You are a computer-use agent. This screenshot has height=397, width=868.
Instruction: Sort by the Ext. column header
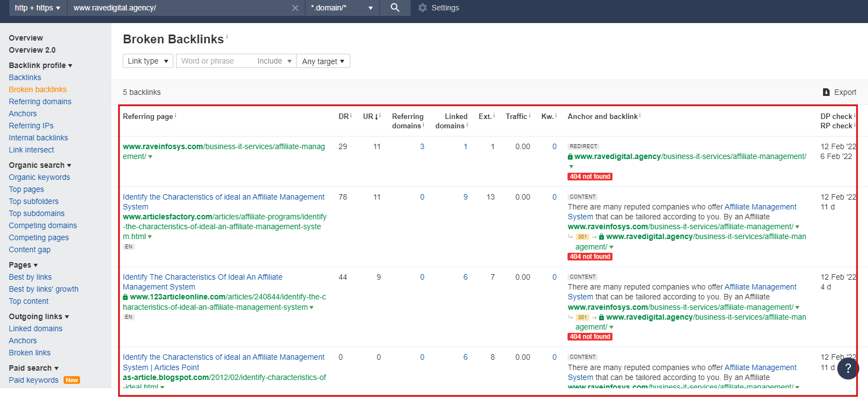click(x=486, y=116)
